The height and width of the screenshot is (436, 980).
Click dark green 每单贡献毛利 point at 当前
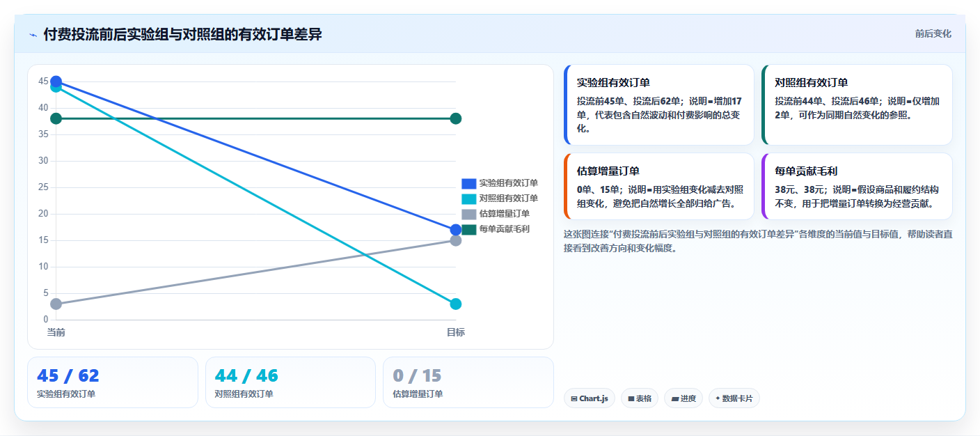click(56, 118)
